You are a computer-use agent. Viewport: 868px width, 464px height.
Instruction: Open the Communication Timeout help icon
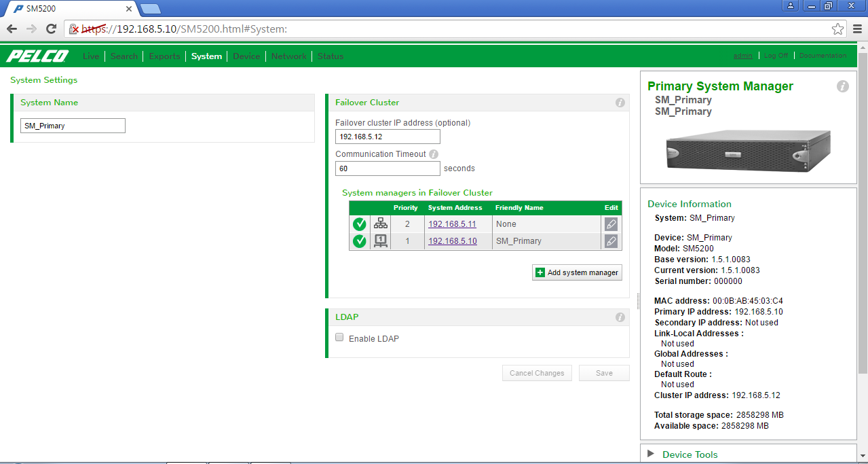(433, 154)
